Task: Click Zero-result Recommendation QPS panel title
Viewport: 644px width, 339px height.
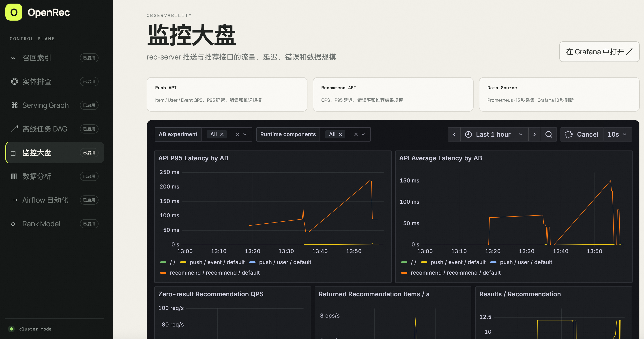Action: [211, 294]
